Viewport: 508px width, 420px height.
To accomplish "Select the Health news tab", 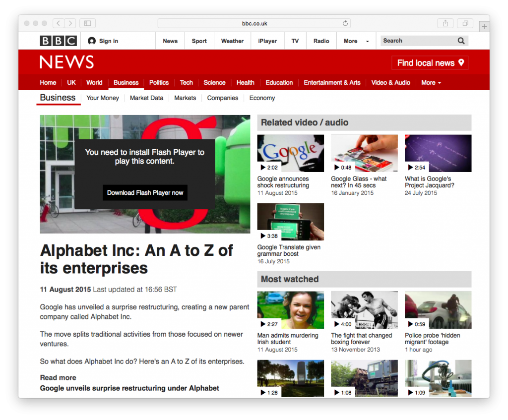I will click(x=245, y=83).
